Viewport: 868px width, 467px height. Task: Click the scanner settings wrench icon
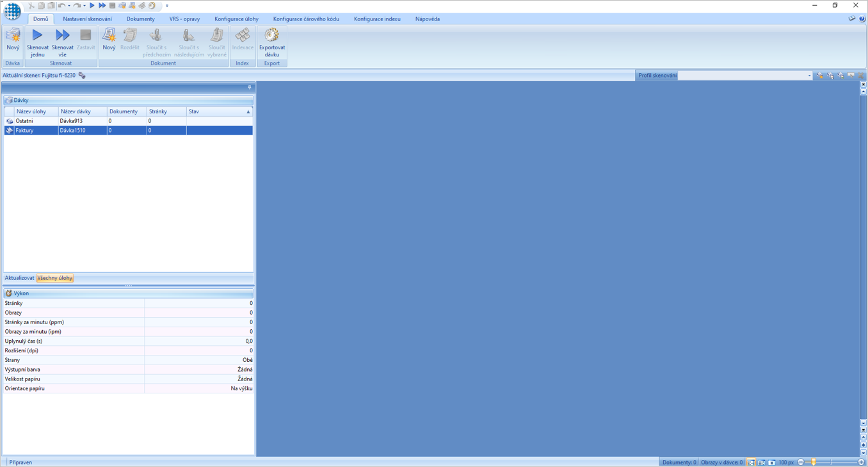pos(82,76)
